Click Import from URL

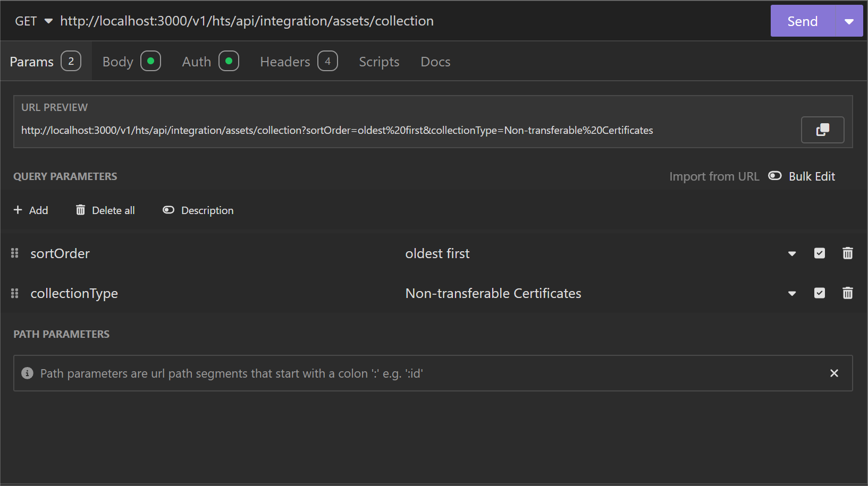[x=714, y=176]
